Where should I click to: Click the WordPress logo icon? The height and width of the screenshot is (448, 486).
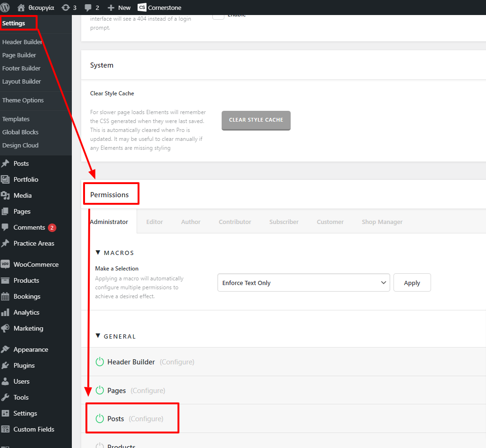[5, 8]
